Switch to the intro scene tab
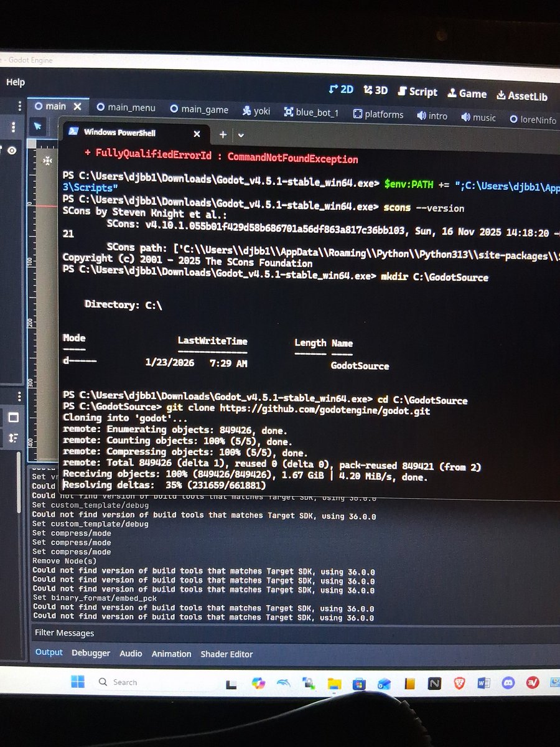Screen dimensions: 560x747 click(x=432, y=116)
